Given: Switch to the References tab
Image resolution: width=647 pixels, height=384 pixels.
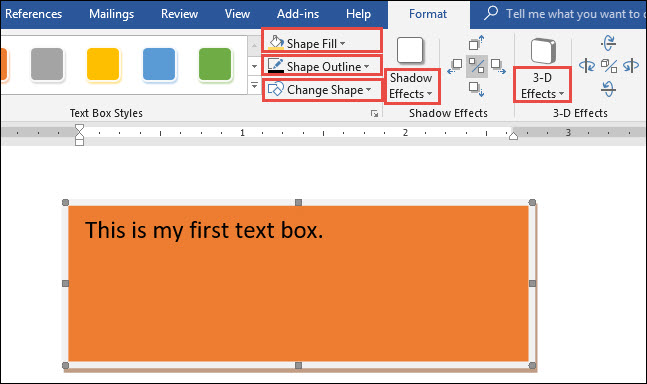Looking at the screenshot, I should click(33, 14).
